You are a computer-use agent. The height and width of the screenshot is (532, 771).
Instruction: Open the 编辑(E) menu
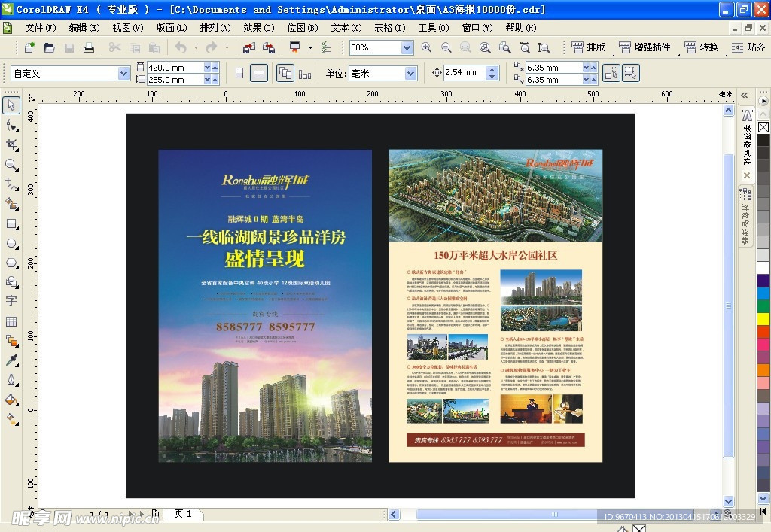point(84,28)
